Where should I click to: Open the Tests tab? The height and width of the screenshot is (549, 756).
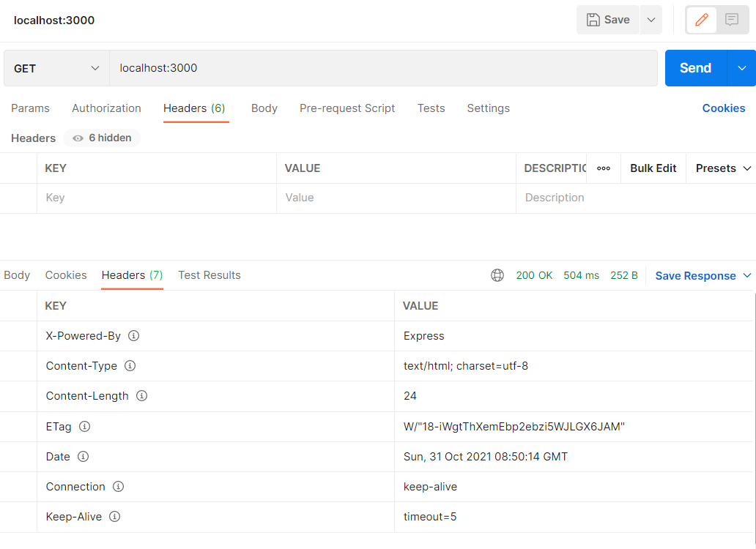click(431, 108)
